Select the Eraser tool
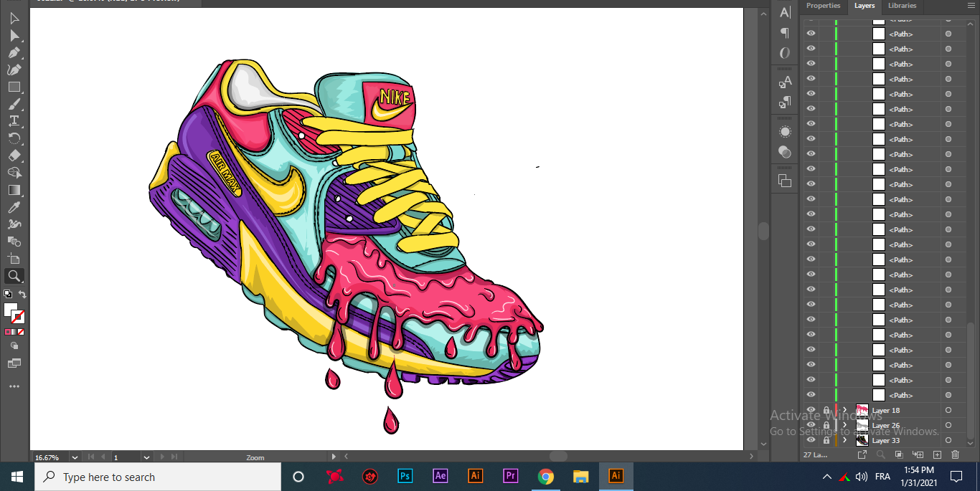This screenshot has height=491, width=980. [14, 156]
